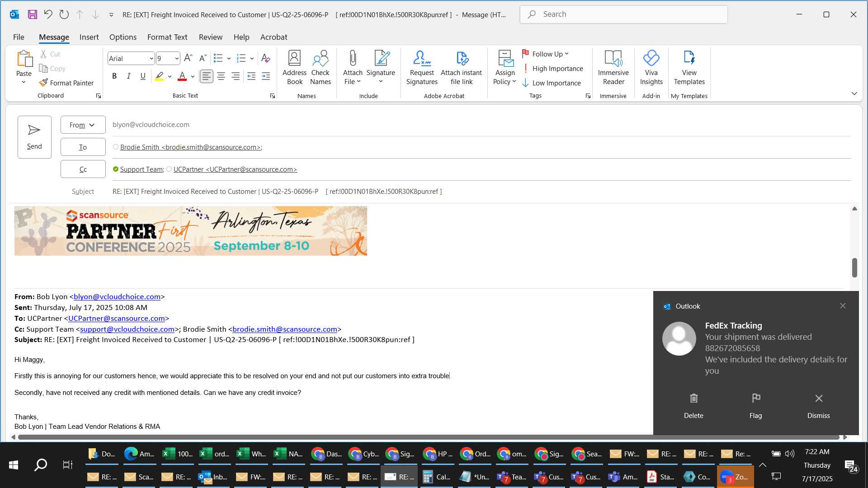Image resolution: width=868 pixels, height=488 pixels.
Task: Open the File tab
Action: 19,37
